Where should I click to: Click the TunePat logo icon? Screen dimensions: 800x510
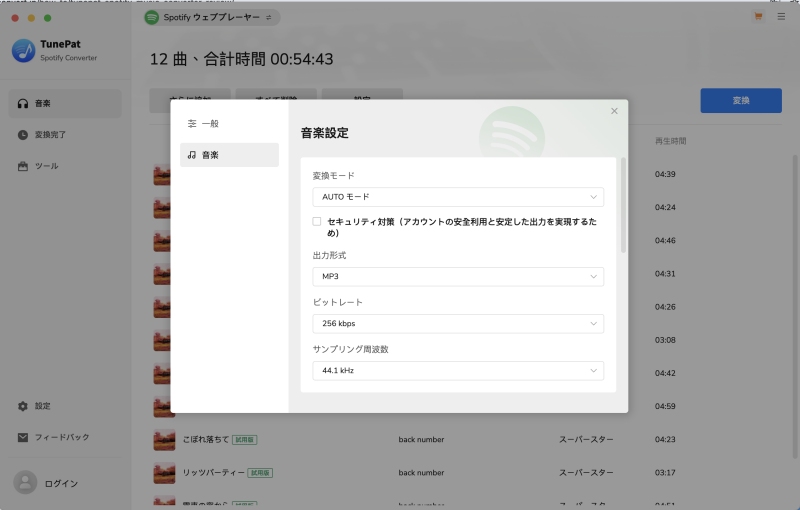(x=23, y=50)
